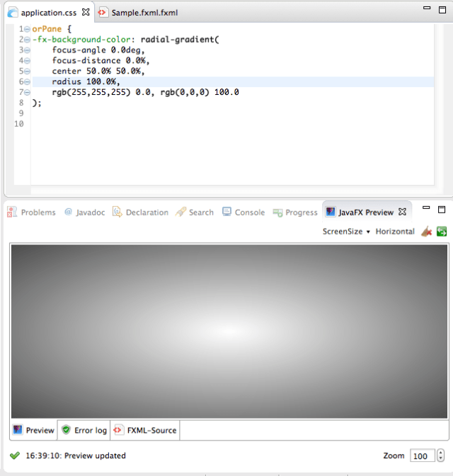Collapse code fold on line 1

(27, 29)
